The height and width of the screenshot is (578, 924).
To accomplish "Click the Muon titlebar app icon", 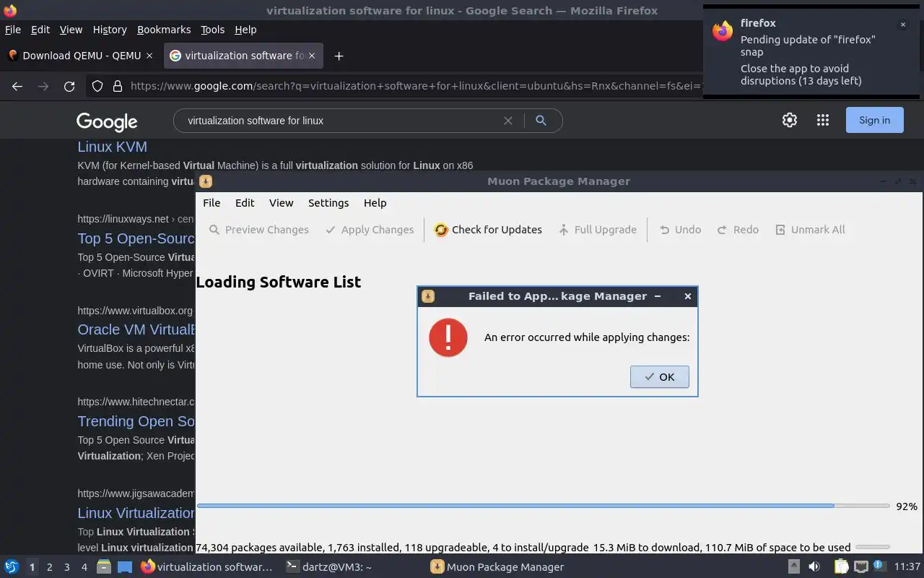I will coord(206,181).
